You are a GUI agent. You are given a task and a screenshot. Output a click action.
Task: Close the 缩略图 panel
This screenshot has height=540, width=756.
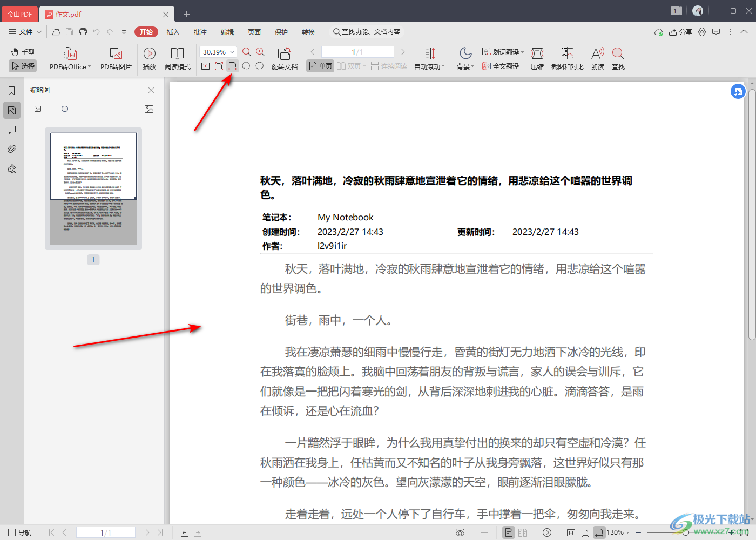click(x=151, y=90)
